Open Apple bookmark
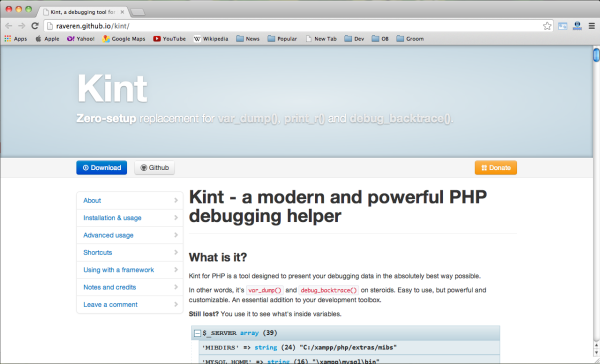 click(47, 39)
